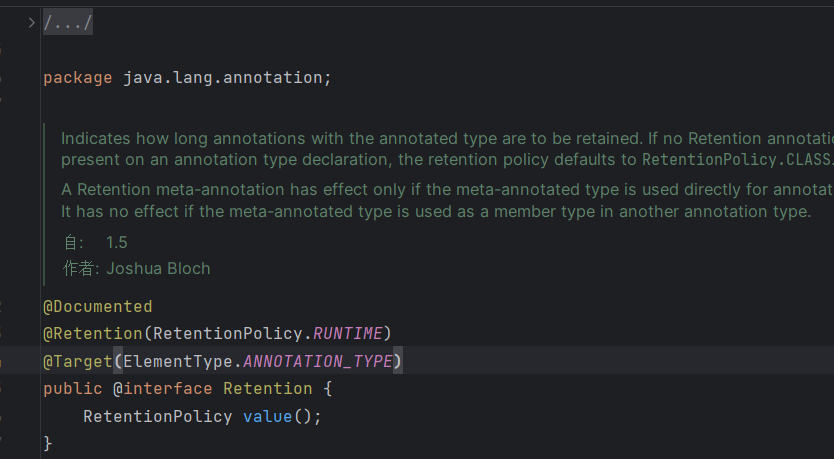The image size is (834, 459).
Task: Click the 1.5 since version text
Action: [x=117, y=242]
